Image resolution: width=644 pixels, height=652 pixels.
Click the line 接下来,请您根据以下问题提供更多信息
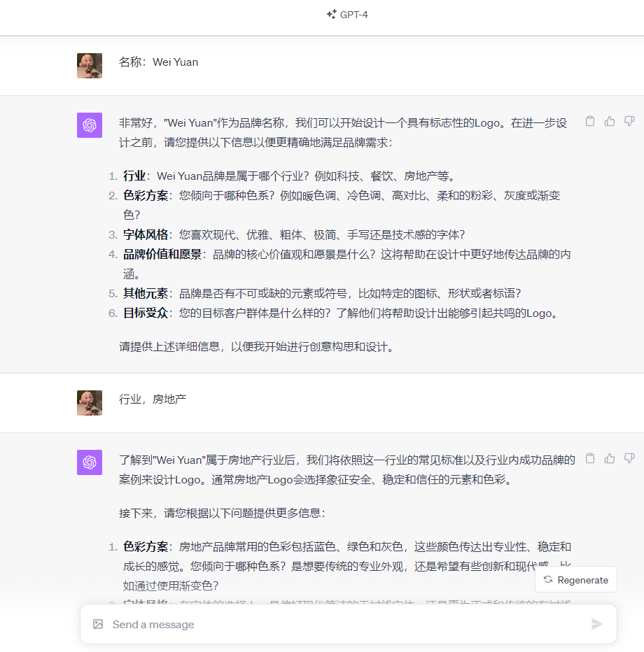(x=222, y=513)
